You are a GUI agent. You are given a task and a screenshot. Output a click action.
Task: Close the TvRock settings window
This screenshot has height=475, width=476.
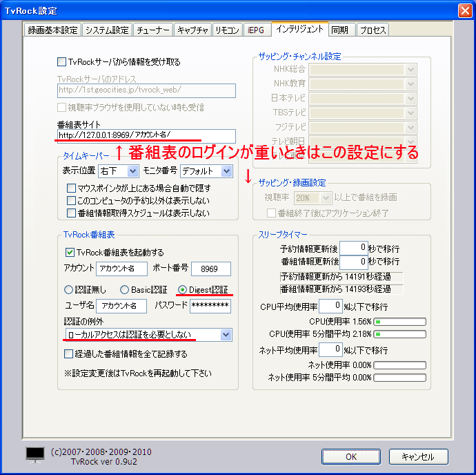tap(463, 10)
